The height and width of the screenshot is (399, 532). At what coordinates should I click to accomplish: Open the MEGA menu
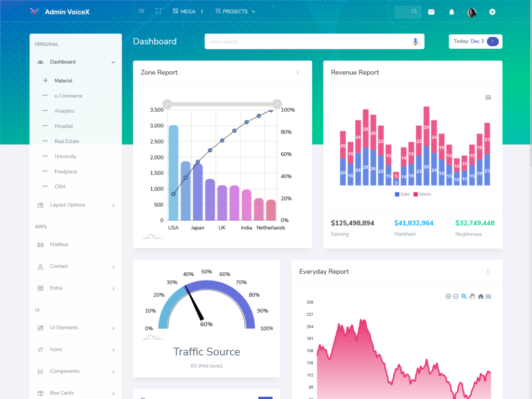184,11
